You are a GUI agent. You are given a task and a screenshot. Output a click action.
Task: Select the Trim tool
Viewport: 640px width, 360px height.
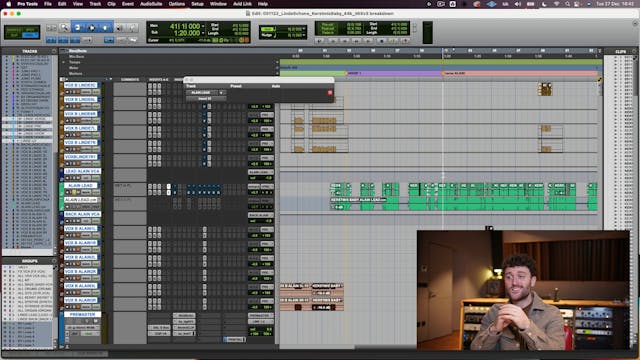coord(78,28)
